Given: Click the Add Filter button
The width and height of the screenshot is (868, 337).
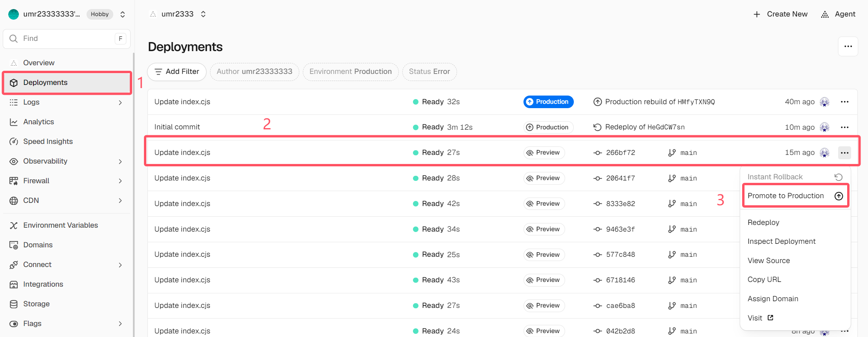Looking at the screenshot, I should coord(177,72).
